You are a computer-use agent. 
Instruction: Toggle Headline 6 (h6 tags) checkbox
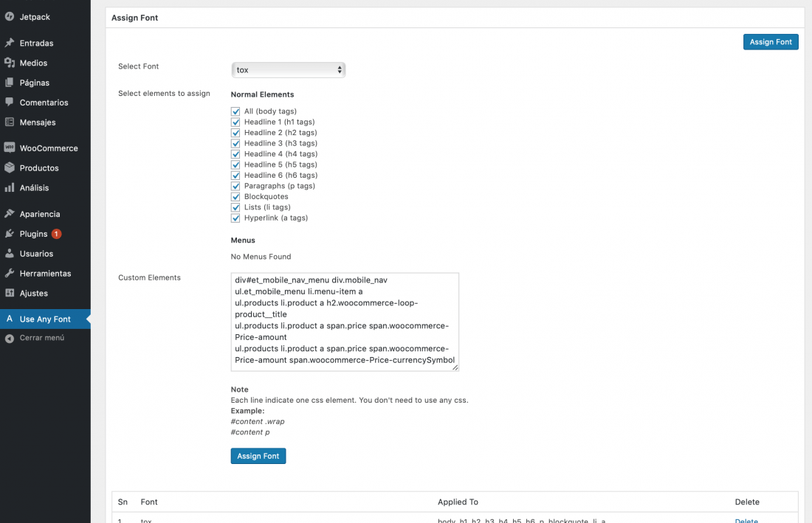[x=235, y=176]
